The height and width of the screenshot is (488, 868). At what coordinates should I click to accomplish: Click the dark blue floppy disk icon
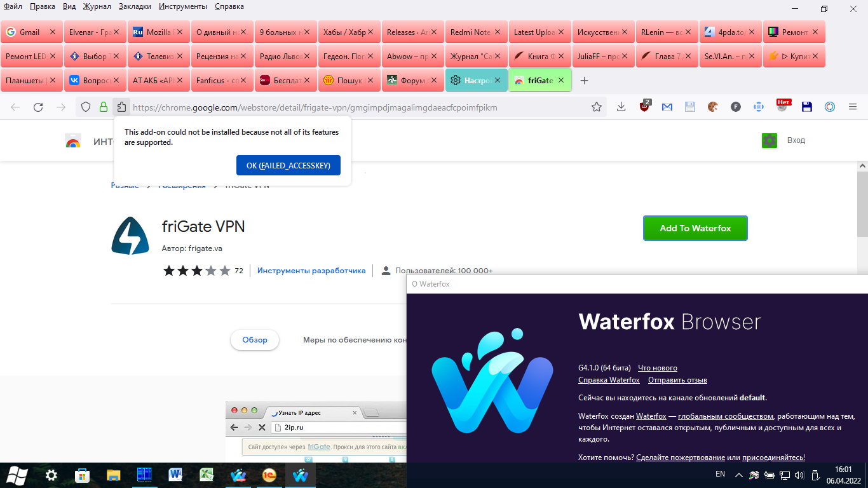point(807,107)
